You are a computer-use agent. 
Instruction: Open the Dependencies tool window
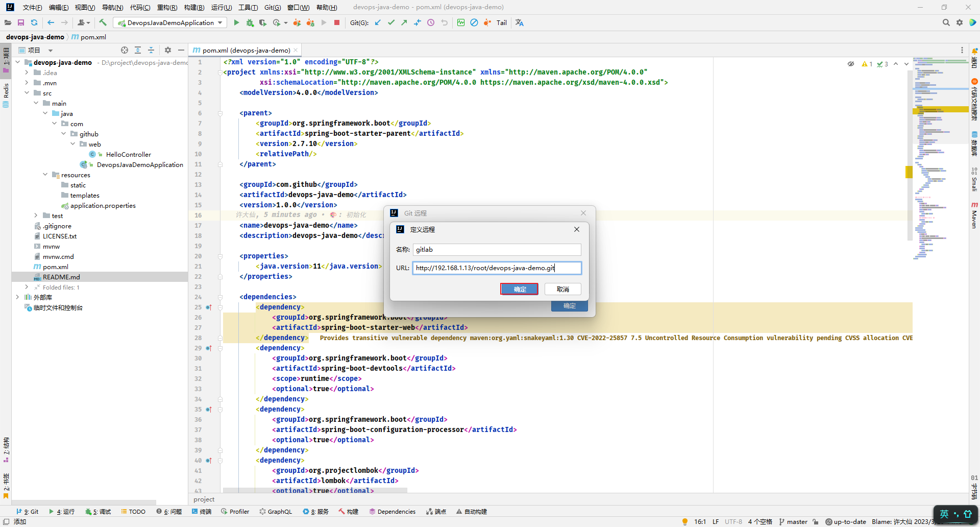(x=393, y=512)
